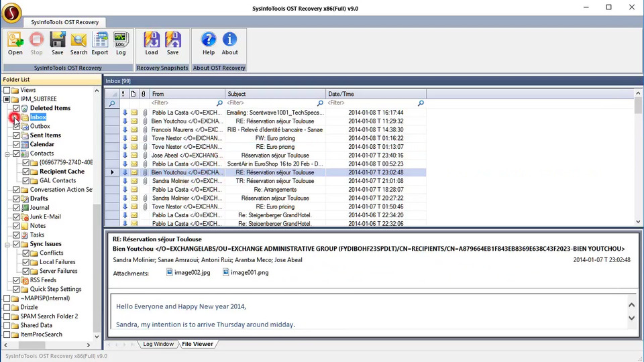Select email 'FW: Euro pricing'
This screenshot has height=362, width=644.
(x=266, y=138)
